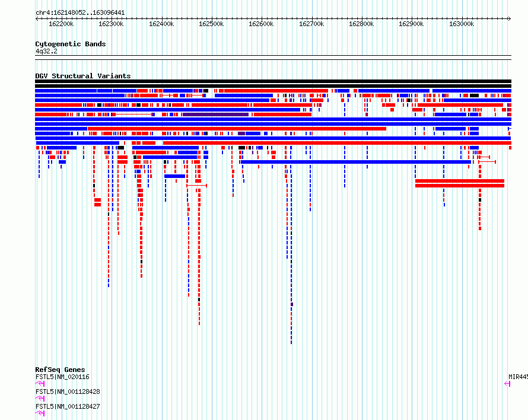Click the red variant line with end caps near 162300k-162380k

pyautogui.click(x=133, y=115)
